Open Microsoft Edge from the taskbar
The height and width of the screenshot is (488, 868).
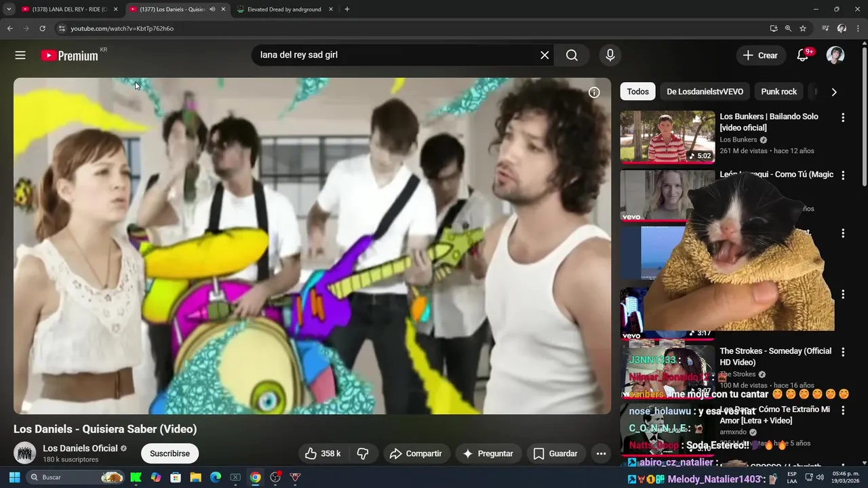(x=216, y=477)
